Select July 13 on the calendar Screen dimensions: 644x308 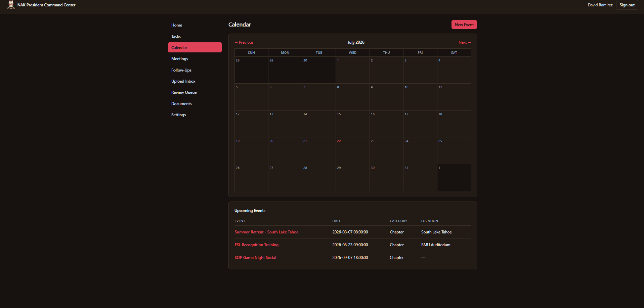coord(285,124)
